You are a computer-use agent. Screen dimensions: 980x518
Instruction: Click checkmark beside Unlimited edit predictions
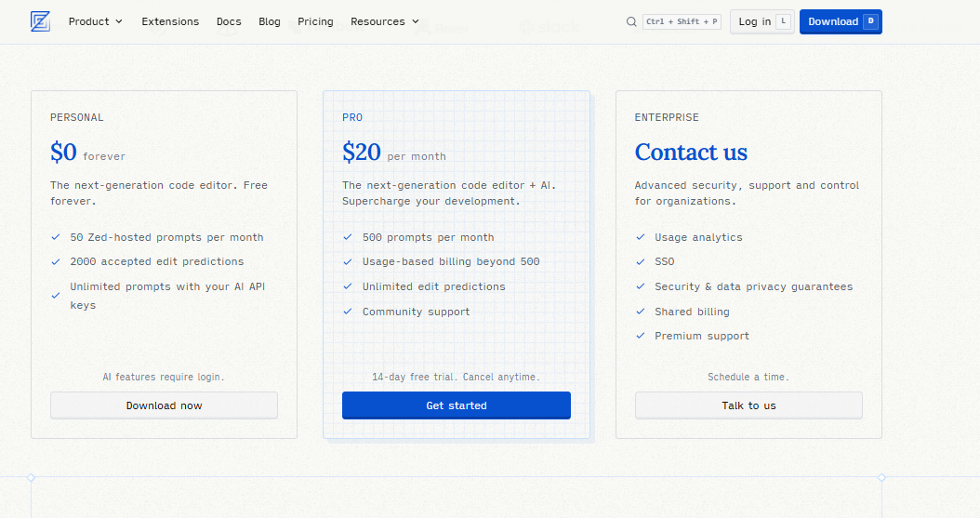pos(348,286)
